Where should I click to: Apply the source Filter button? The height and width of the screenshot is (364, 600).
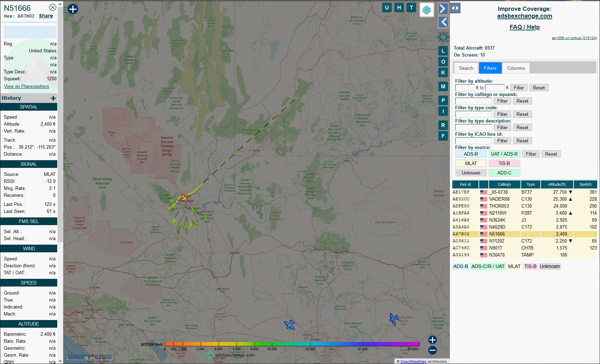click(531, 154)
